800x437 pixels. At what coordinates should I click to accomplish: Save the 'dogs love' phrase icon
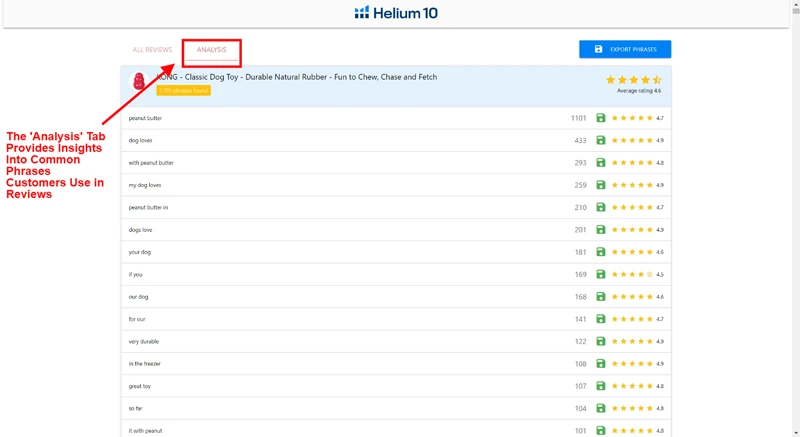601,230
